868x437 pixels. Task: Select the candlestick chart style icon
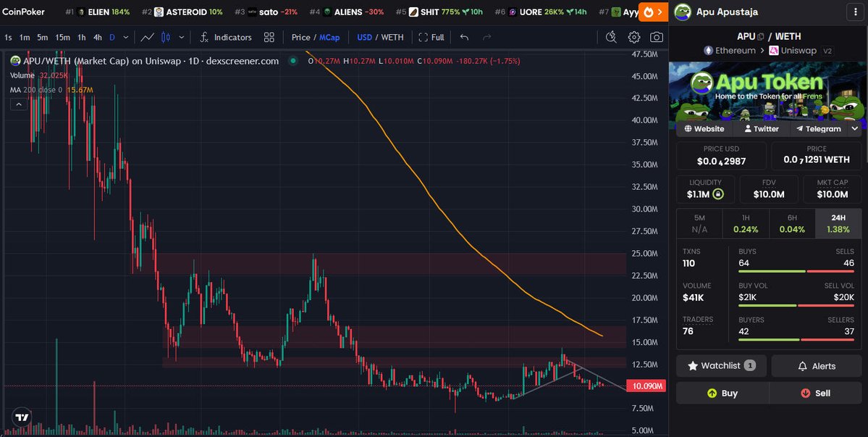(x=166, y=37)
